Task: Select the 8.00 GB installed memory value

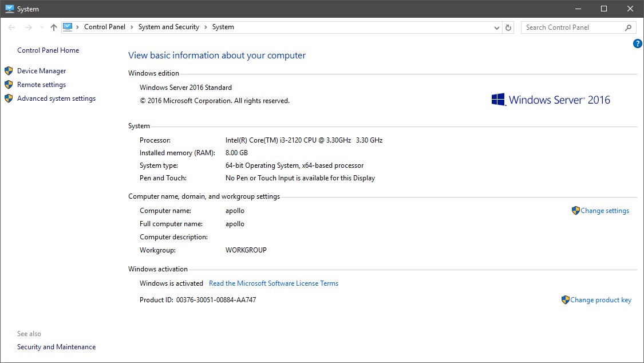Action: point(236,153)
